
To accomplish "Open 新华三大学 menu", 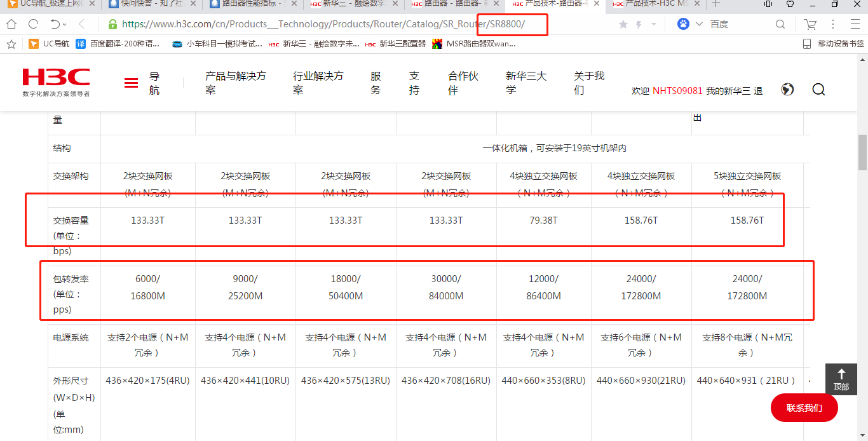I will (x=526, y=83).
